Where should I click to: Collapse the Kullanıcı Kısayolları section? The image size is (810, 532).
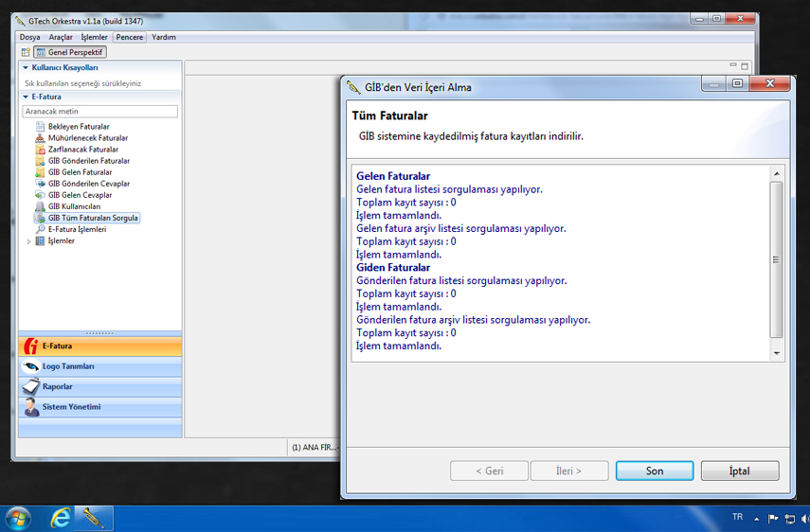click(26, 67)
